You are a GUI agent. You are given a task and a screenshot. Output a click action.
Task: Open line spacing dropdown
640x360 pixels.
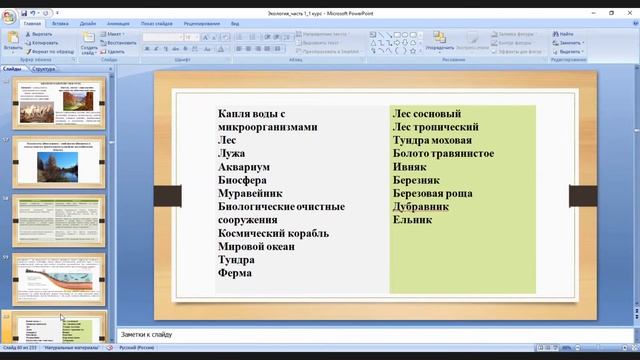tap(288, 38)
